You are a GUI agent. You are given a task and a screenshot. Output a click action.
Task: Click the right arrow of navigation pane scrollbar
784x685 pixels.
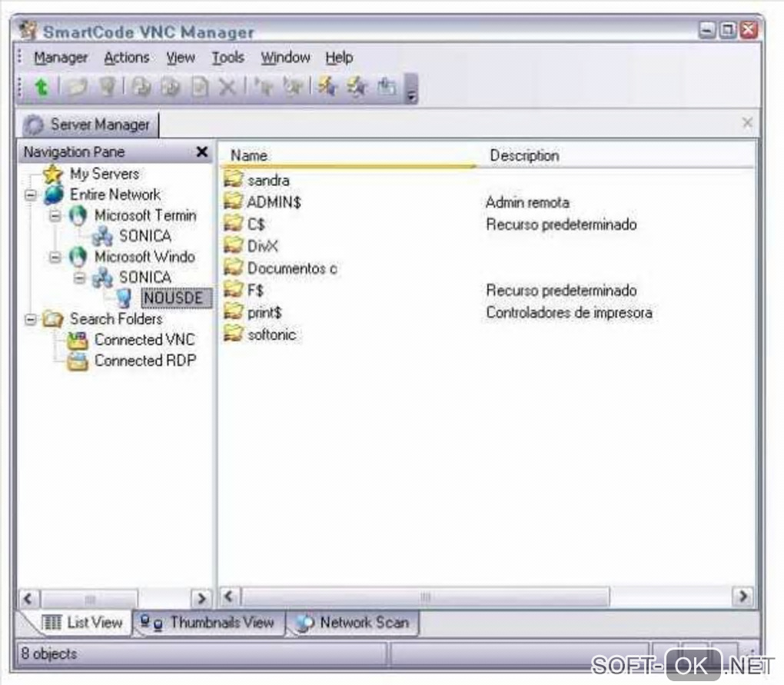201,598
